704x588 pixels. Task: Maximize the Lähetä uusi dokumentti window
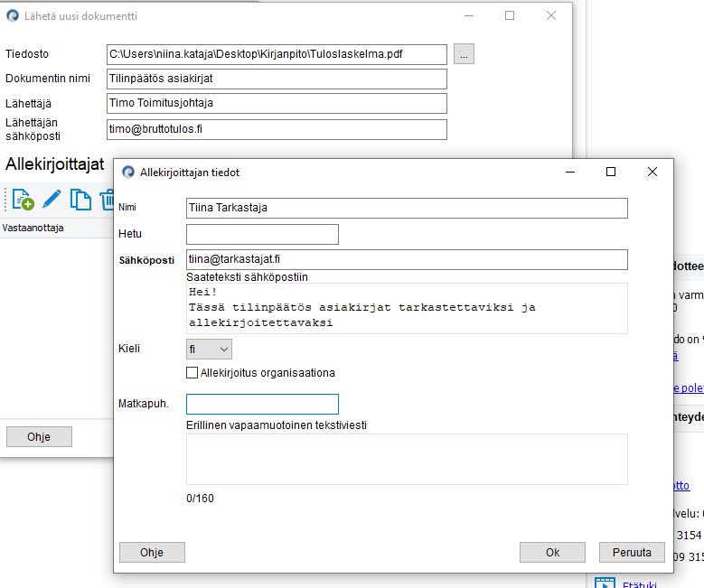pyautogui.click(x=510, y=15)
